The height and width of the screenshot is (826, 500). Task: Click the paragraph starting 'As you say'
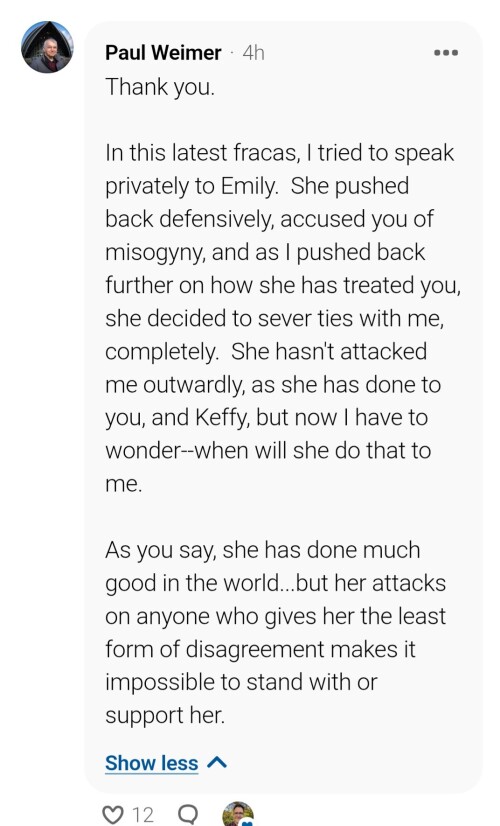pos(276,633)
